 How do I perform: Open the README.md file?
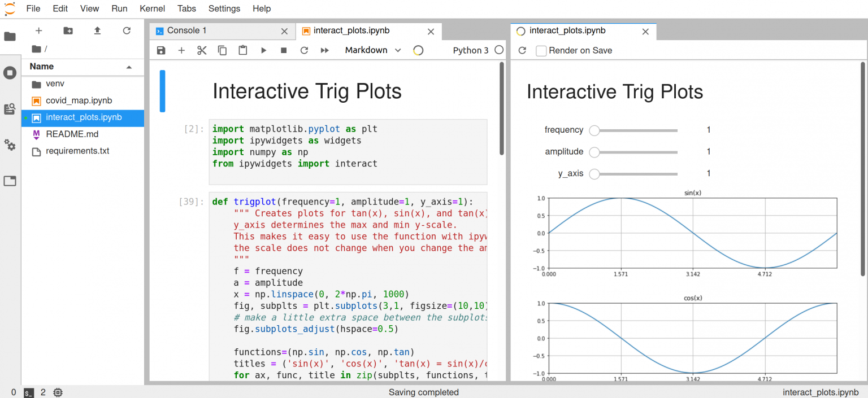pyautogui.click(x=72, y=134)
